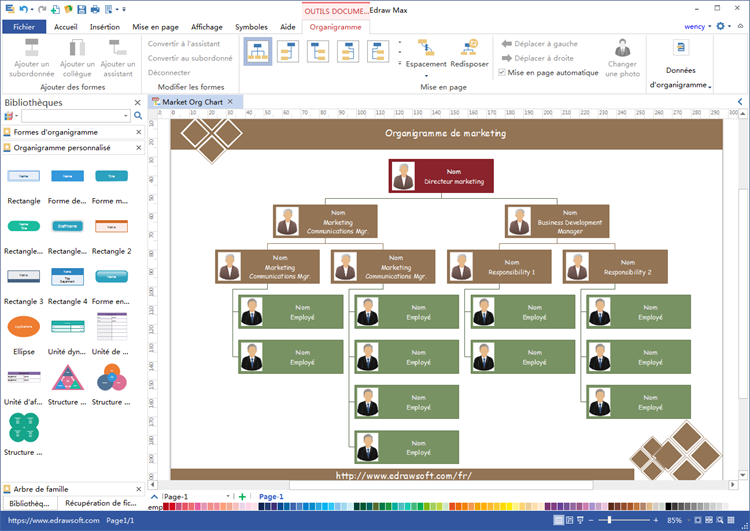Select the Directeur marketing box on canvas

coord(441,177)
